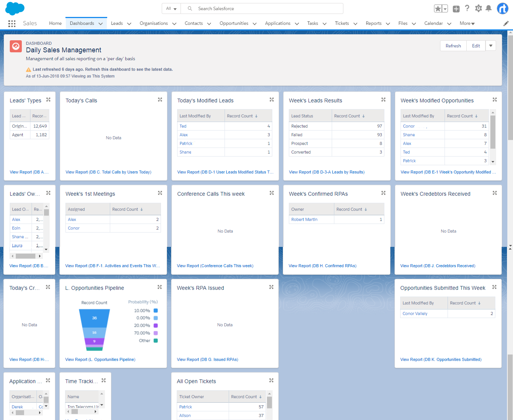513x420 pixels.
Task: Expand the Week's Modified Opportunities widget
Action: pos(495,100)
